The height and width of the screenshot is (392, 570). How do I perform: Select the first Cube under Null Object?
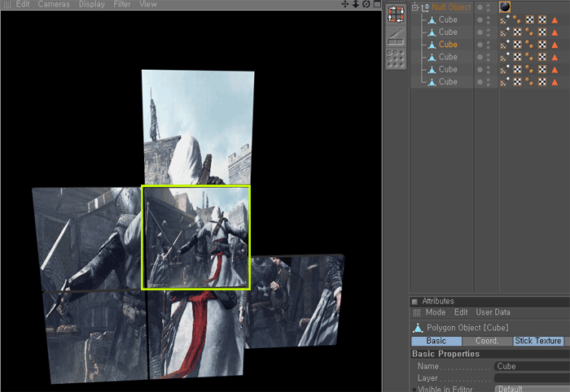pyautogui.click(x=448, y=20)
